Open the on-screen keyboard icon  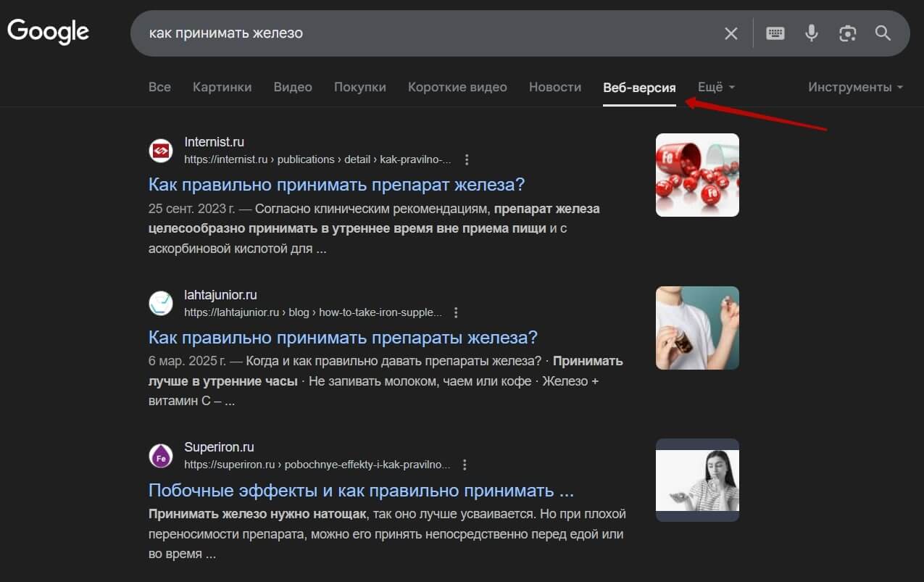775,33
